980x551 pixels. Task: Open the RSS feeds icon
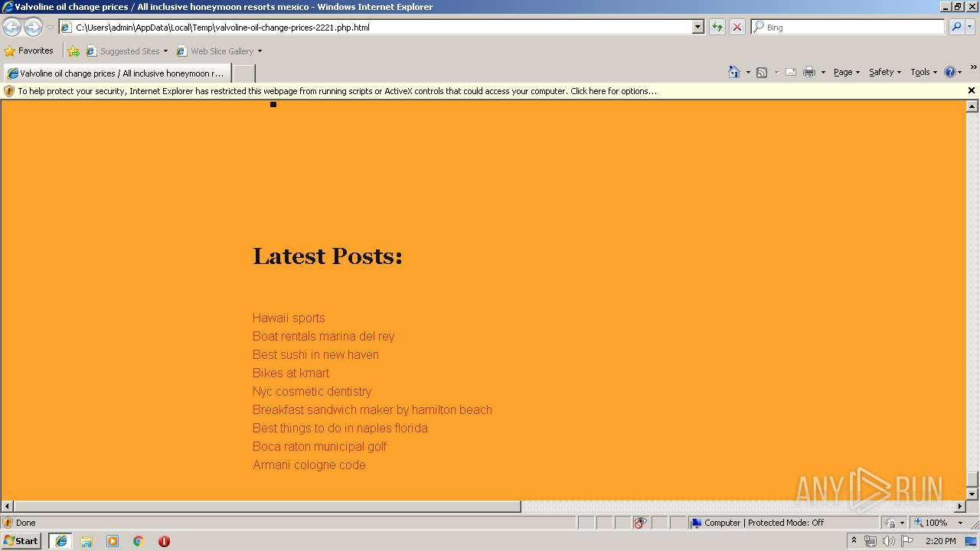(x=762, y=72)
